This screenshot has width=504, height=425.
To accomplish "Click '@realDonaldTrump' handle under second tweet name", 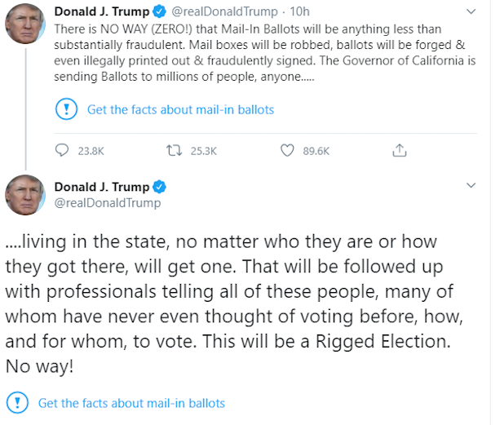I will click(x=107, y=203).
